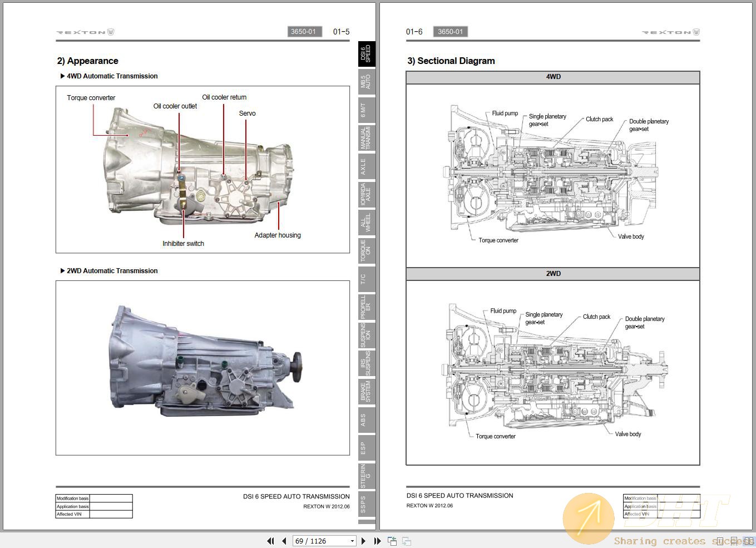Click page number 01-5 in header
This screenshot has height=548, width=756.
342,32
